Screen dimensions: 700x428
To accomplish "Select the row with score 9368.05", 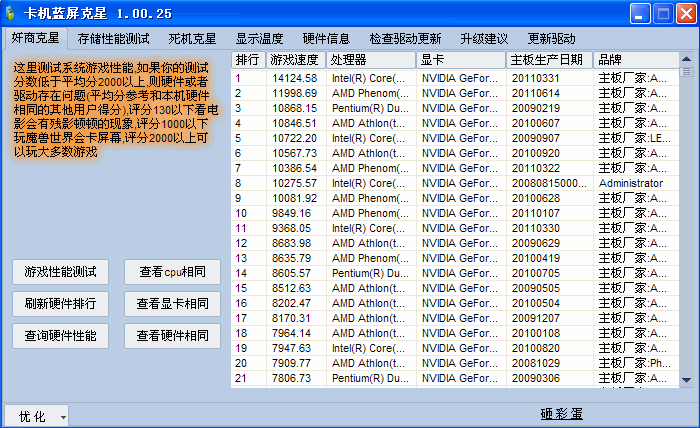I will tap(455, 229).
